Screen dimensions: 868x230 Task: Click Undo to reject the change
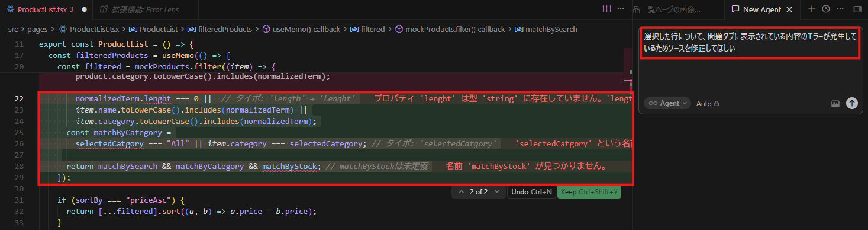click(531, 192)
